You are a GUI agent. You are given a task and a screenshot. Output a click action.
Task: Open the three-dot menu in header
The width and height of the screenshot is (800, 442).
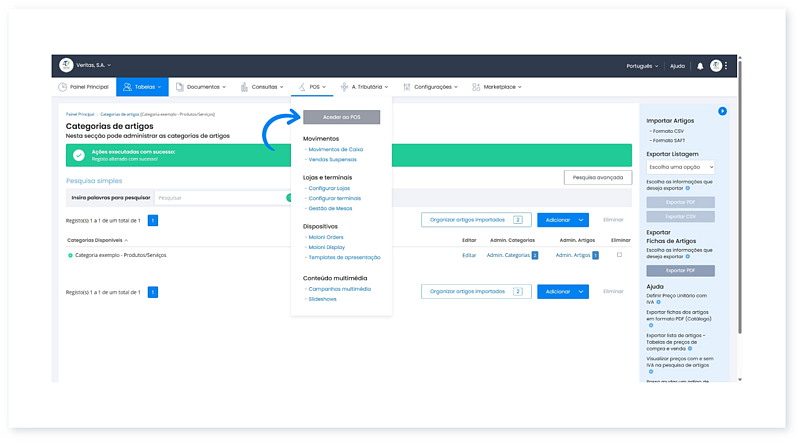pos(727,66)
